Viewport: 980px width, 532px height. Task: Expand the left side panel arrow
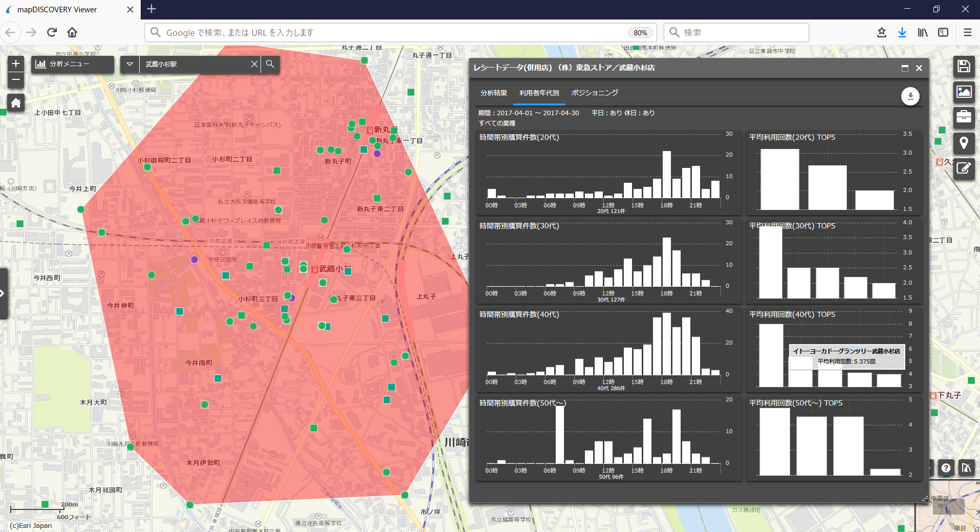(x=3, y=293)
